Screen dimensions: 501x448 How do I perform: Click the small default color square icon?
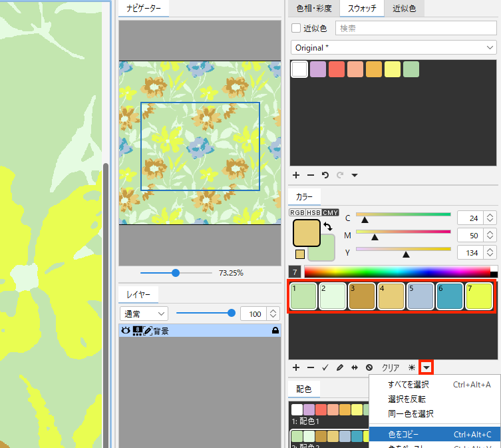point(300,254)
